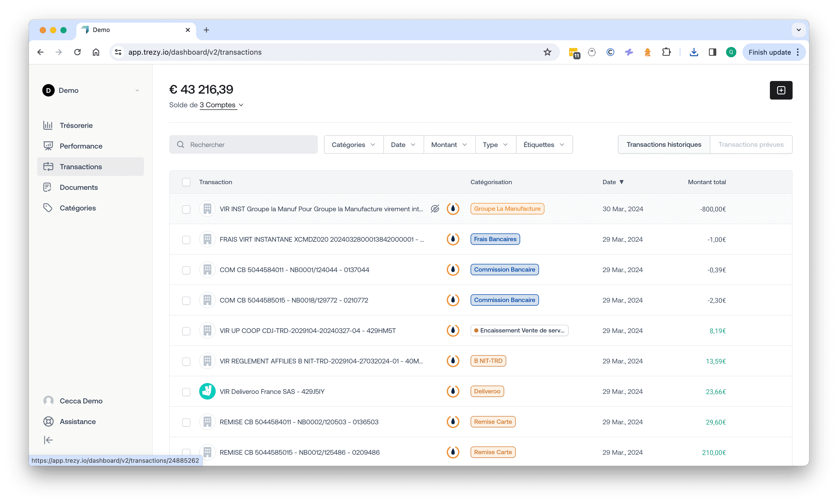This screenshot has height=504, width=838.
Task: Click hidden-eye icon on VIR INST row
Action: (435, 209)
